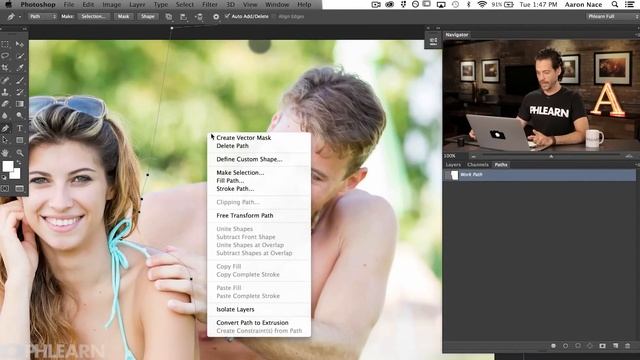The height and width of the screenshot is (360, 640).
Task: Open path alignment dropdown
Action: [x=183, y=17]
